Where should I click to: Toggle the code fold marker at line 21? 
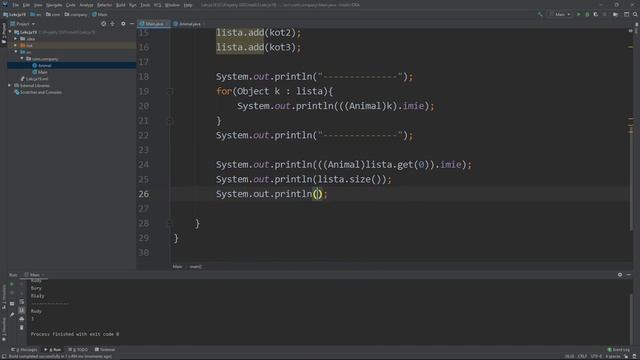[170, 121]
